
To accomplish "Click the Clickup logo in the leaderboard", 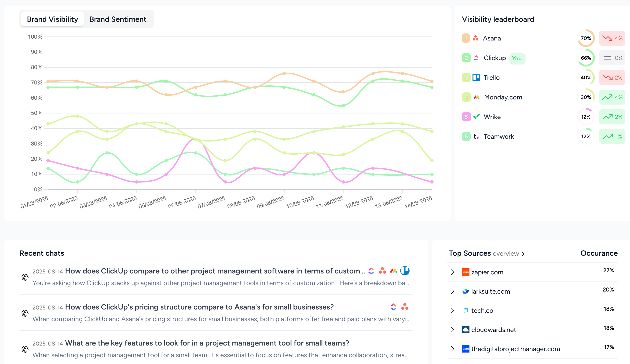I will coord(476,58).
